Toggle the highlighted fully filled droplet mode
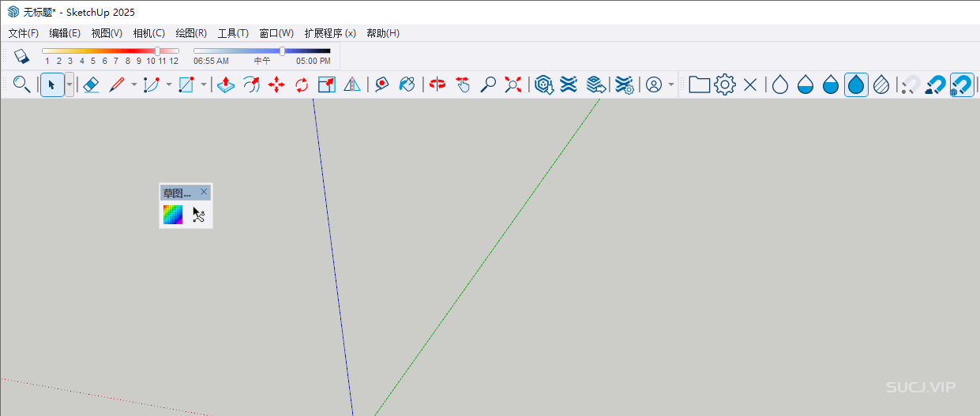This screenshot has height=416, width=980. click(x=857, y=84)
